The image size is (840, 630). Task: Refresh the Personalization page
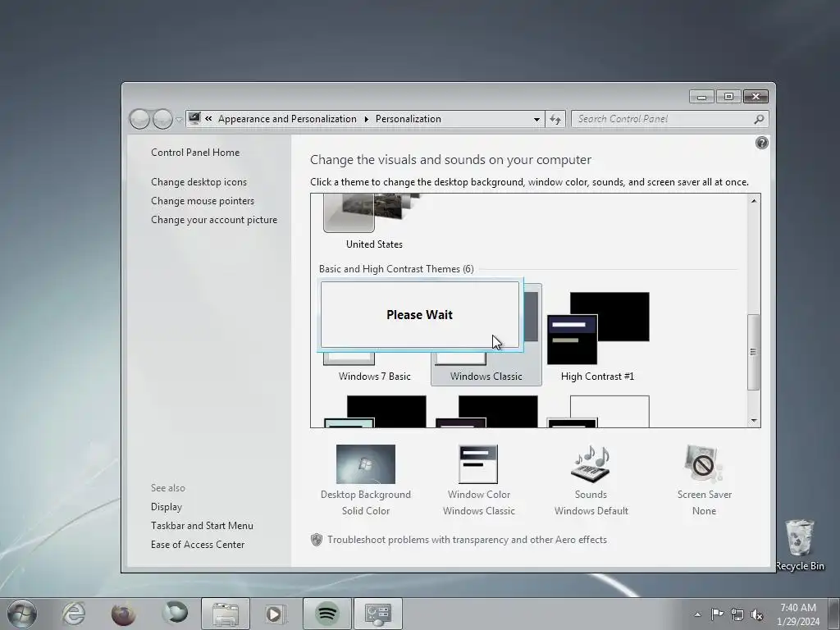555,120
